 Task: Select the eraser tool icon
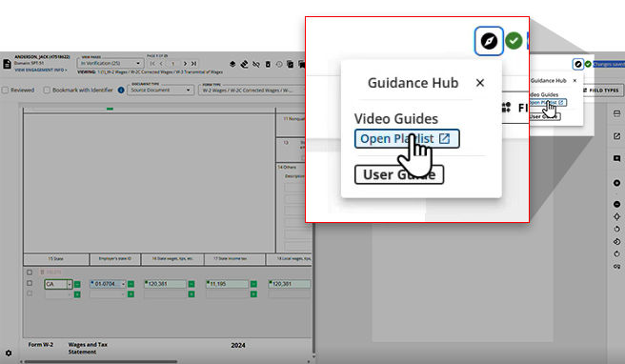tap(244, 64)
